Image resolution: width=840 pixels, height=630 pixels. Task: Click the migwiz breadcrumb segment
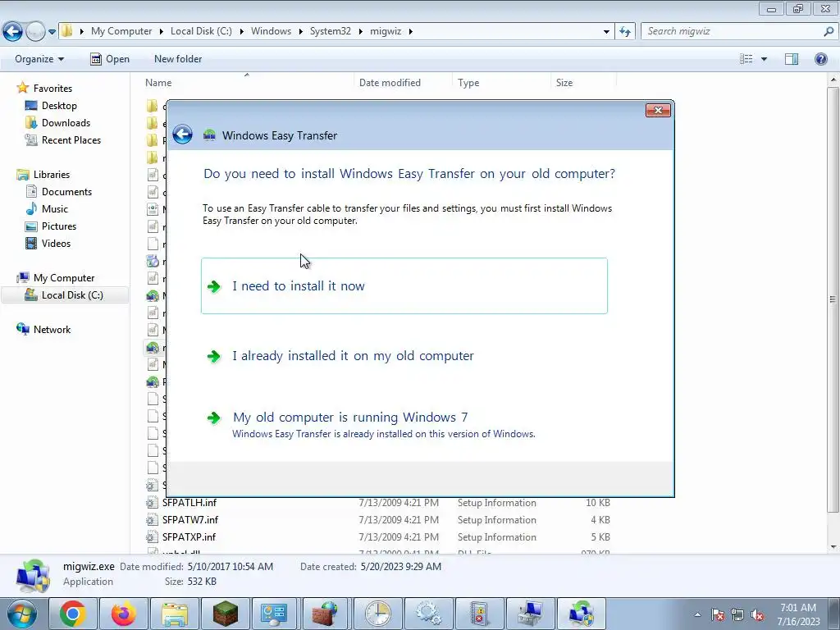click(x=386, y=31)
